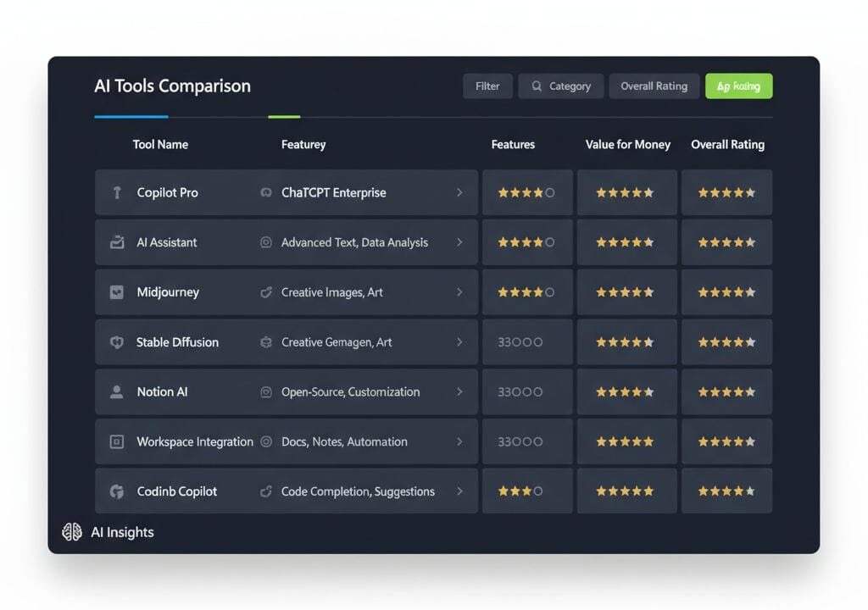The height and width of the screenshot is (610, 868).
Task: Select the Midjourney tool name
Action: pyautogui.click(x=168, y=292)
